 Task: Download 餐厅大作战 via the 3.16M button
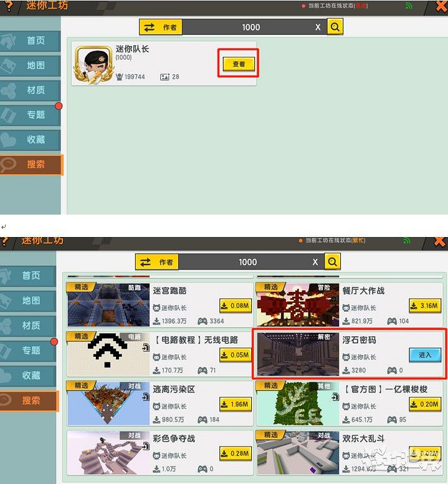pos(424,306)
